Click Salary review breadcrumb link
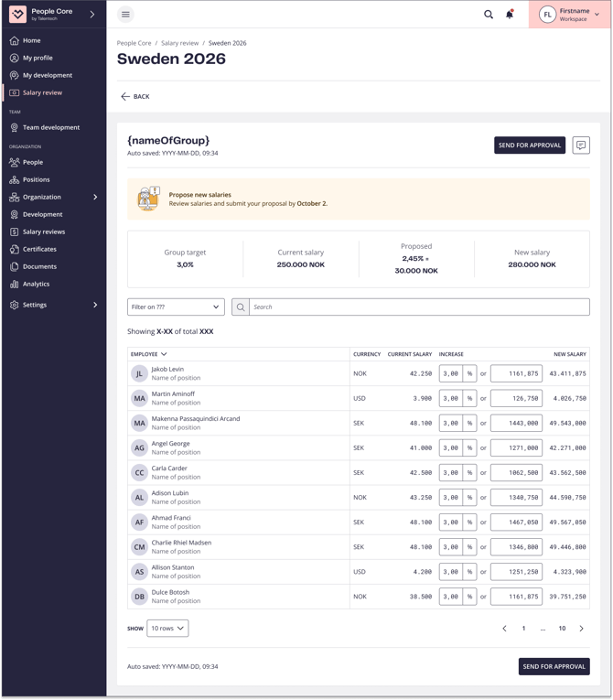The width and height of the screenshot is (613, 700). pyautogui.click(x=179, y=43)
